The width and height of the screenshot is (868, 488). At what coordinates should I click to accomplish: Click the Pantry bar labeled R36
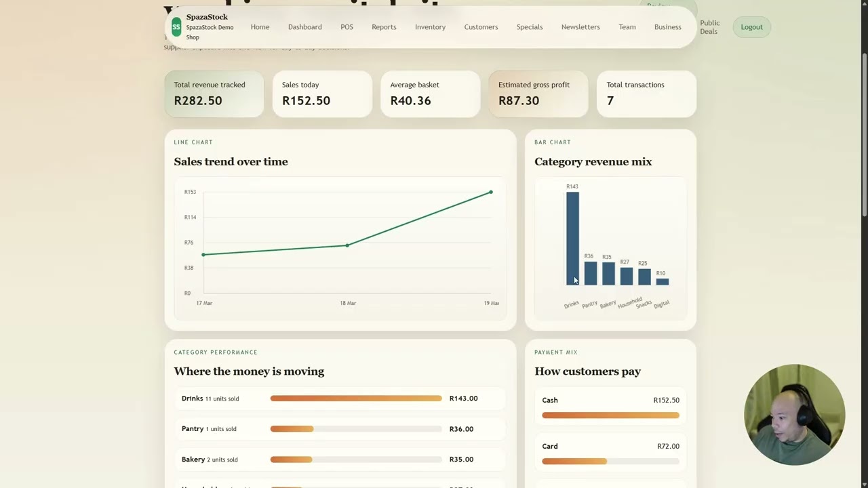tap(591, 274)
